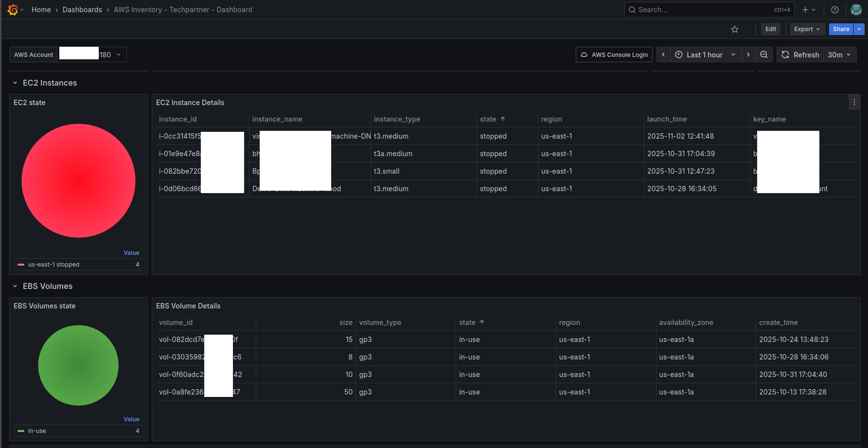Open the Home breadcrumb dropdown chevron
The height and width of the screenshot is (448, 868).
22,10
